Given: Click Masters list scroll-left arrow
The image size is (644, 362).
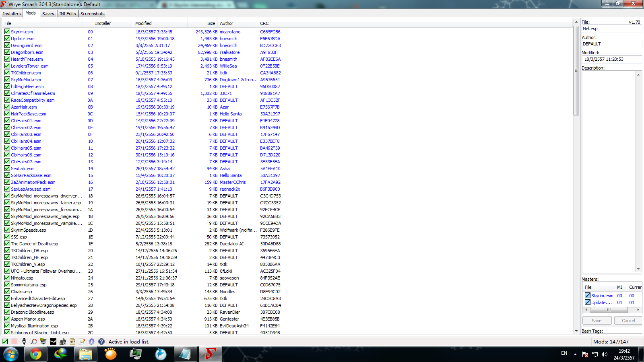Looking at the screenshot, I should tap(586, 310).
